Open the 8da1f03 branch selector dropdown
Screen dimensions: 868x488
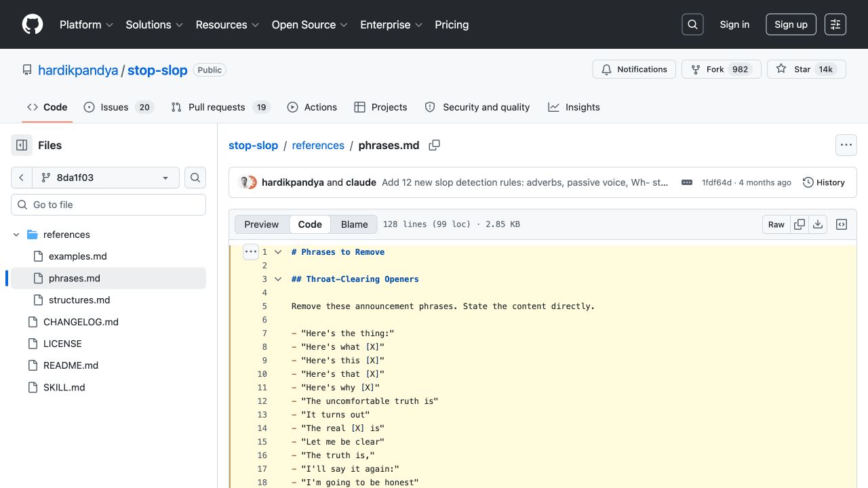[106, 178]
